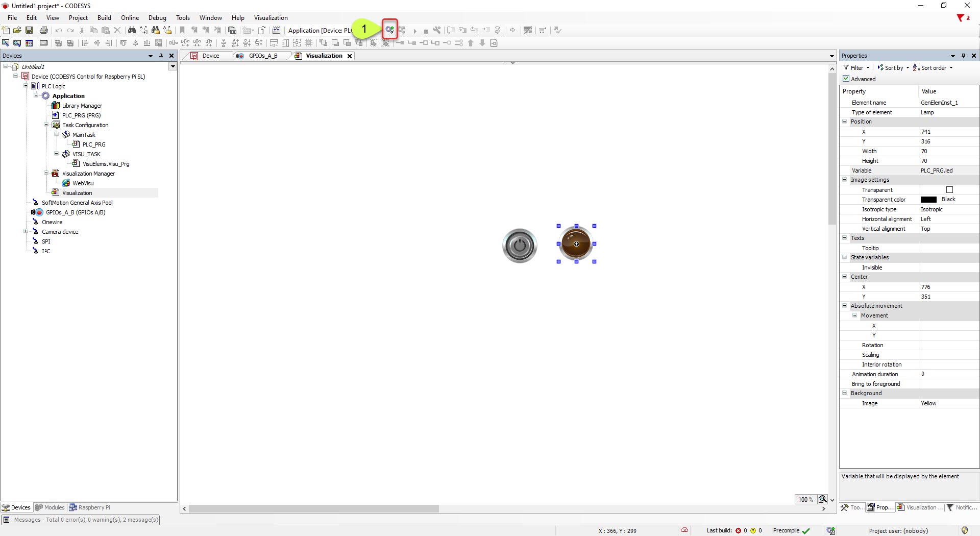Open the Sort by dropdown
This screenshot has height=536, width=980.
pos(893,68)
